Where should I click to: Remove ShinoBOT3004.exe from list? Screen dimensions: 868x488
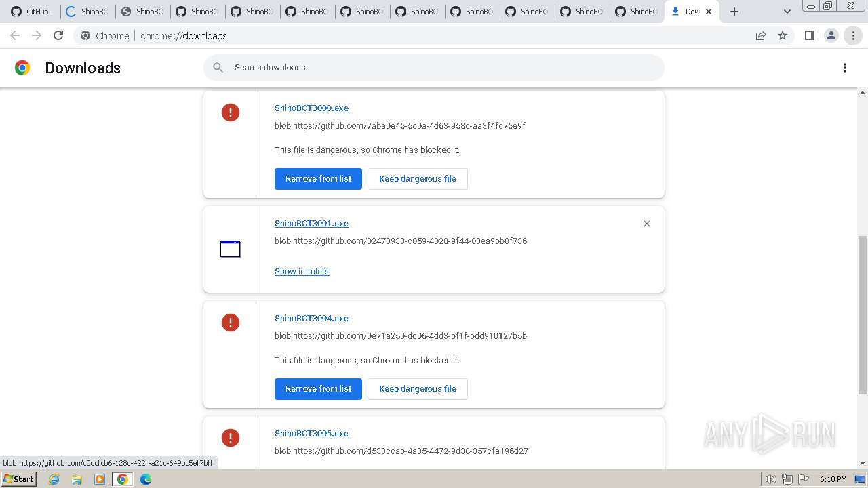(x=318, y=389)
